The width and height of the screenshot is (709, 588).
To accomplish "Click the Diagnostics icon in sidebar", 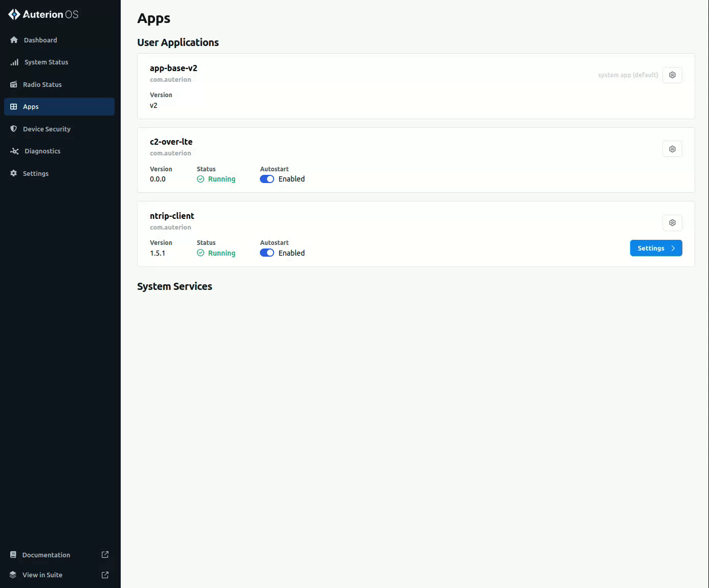I will [14, 151].
